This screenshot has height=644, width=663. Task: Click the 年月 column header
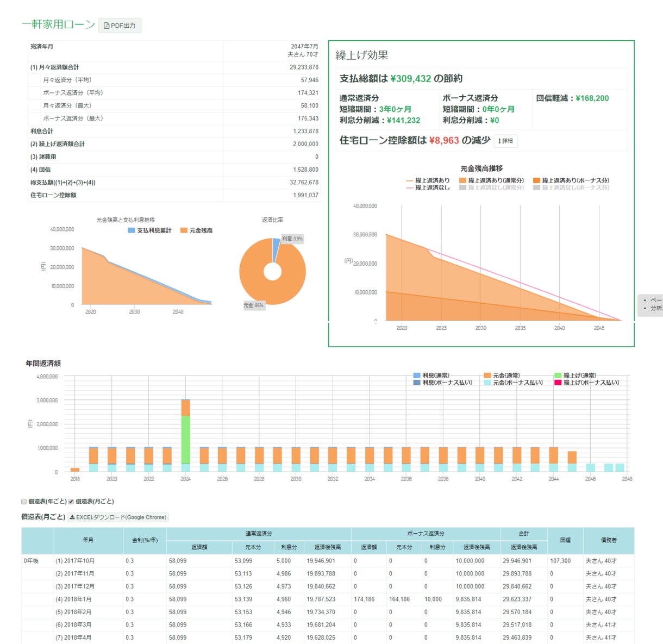pos(88,540)
